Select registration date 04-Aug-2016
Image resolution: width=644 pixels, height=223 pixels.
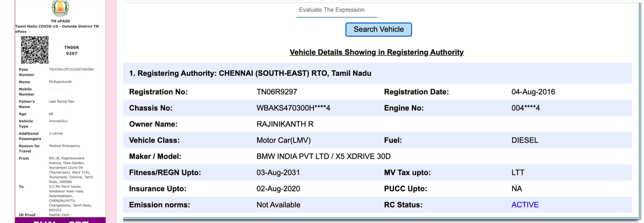click(x=533, y=92)
